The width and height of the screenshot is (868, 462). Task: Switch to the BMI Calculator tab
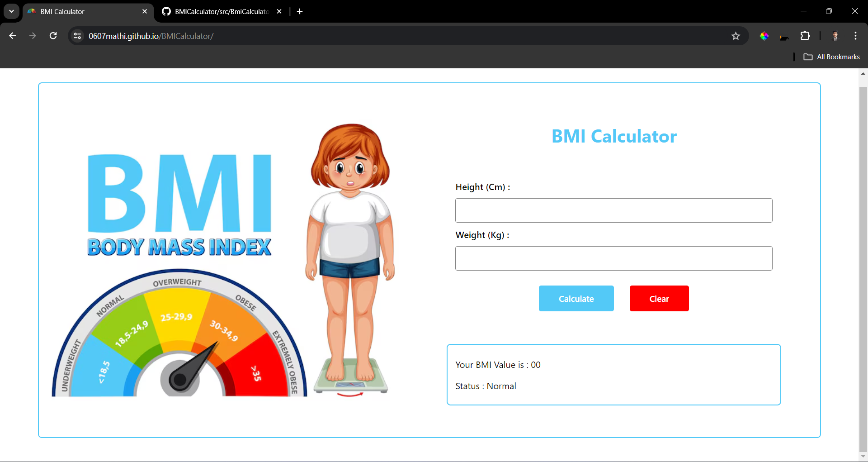coord(88,11)
